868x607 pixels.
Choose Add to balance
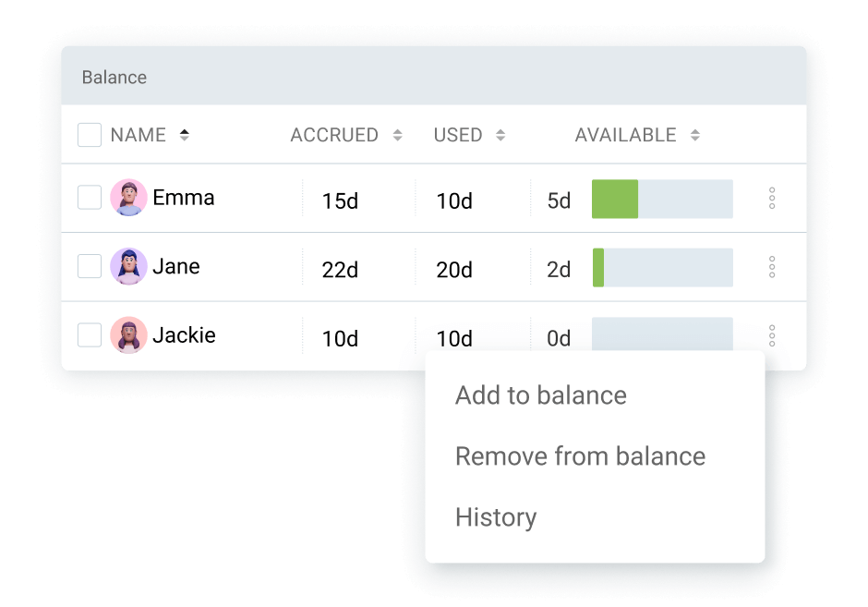[541, 395]
